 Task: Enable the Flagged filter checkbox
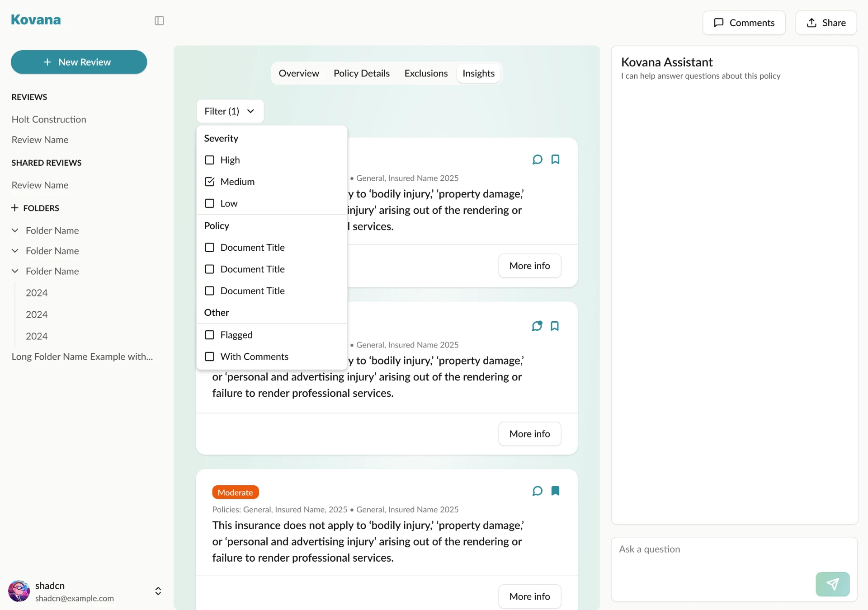tap(209, 335)
